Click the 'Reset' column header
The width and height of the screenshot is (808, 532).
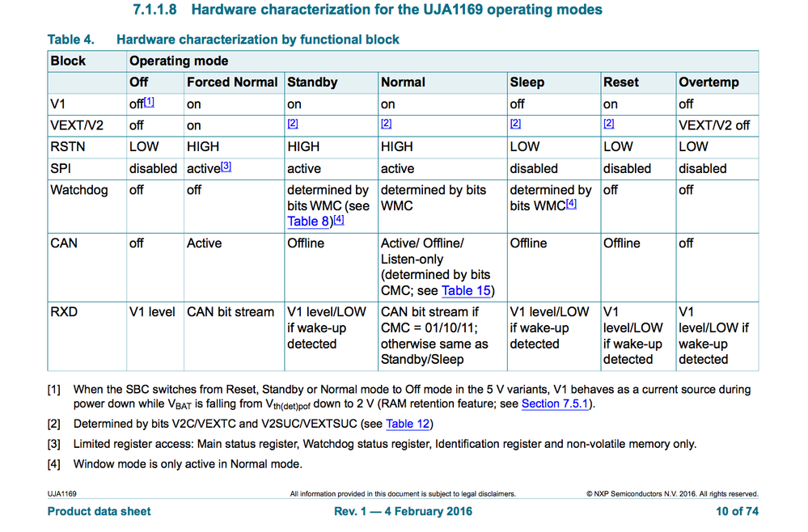coord(621,82)
